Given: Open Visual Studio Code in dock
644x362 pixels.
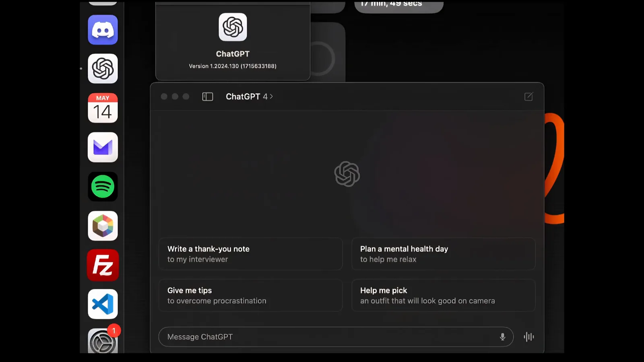Looking at the screenshot, I should coord(103,304).
